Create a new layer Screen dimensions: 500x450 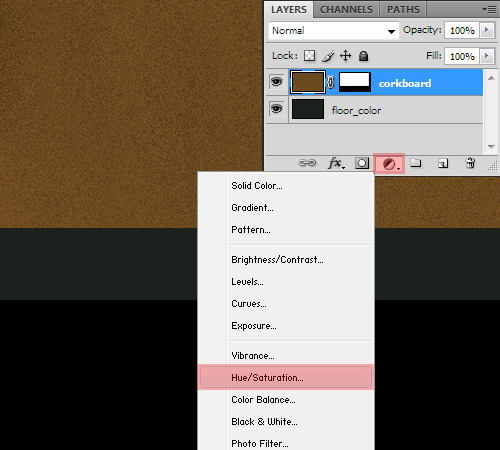coord(443,163)
